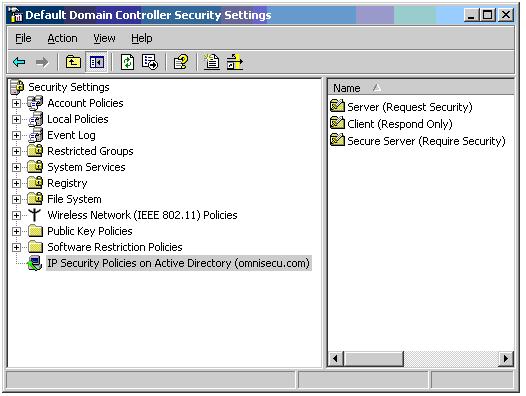Select the Event Log label
526x396 pixels.
tap(71, 135)
